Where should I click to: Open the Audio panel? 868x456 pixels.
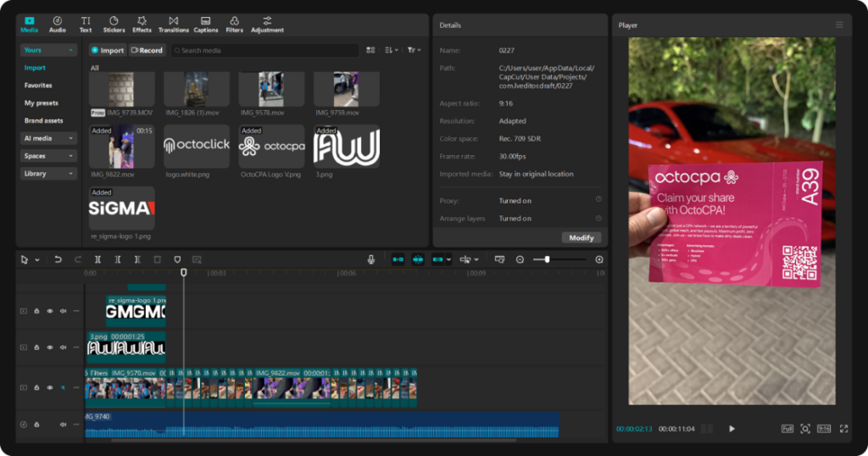tap(57, 25)
